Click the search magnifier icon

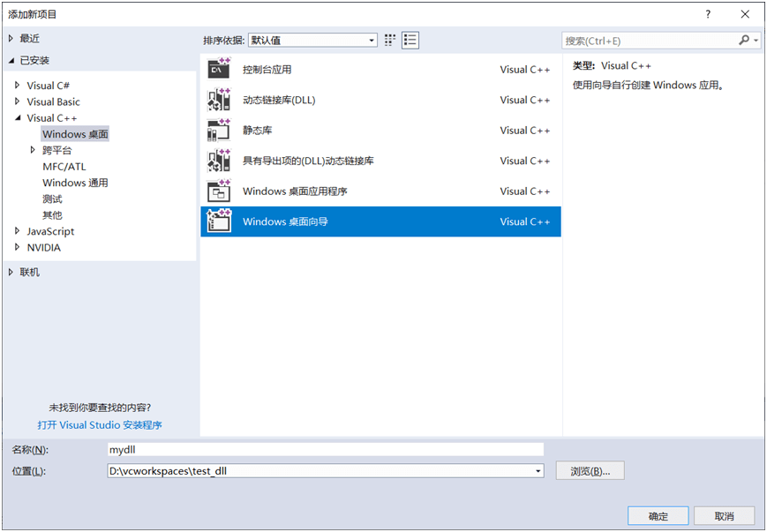(744, 41)
